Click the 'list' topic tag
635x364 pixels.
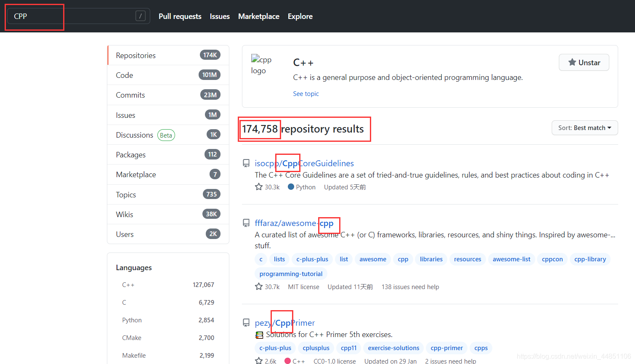click(x=344, y=259)
